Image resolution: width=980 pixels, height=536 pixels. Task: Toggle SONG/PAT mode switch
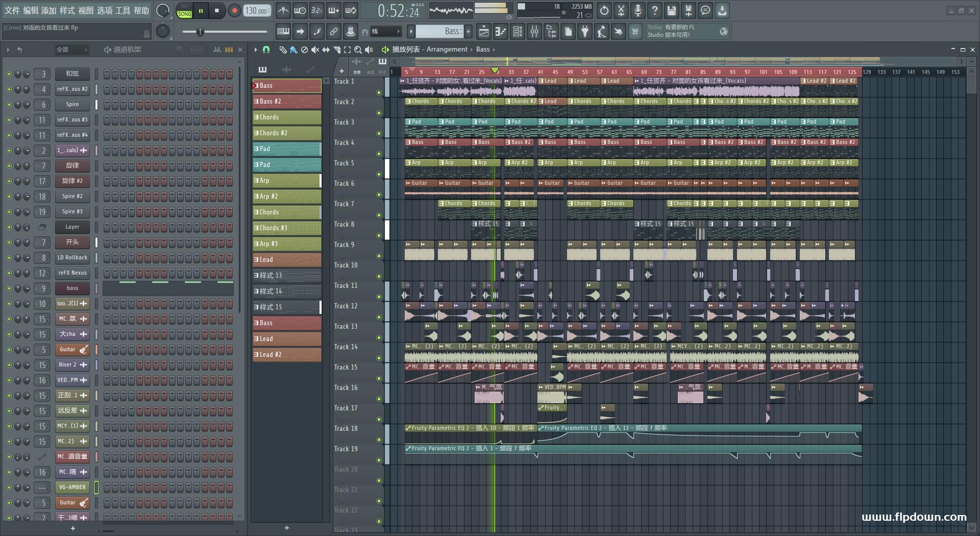point(184,11)
